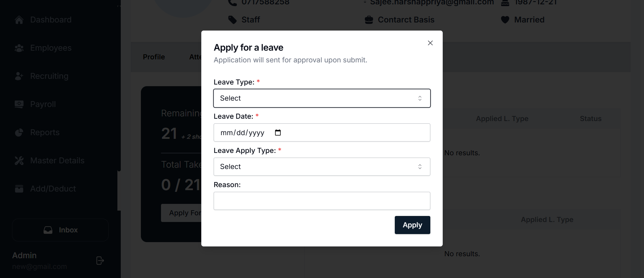Select the Employees sidebar icon
Screen dimensions: 644x278
pyautogui.click(x=19, y=48)
